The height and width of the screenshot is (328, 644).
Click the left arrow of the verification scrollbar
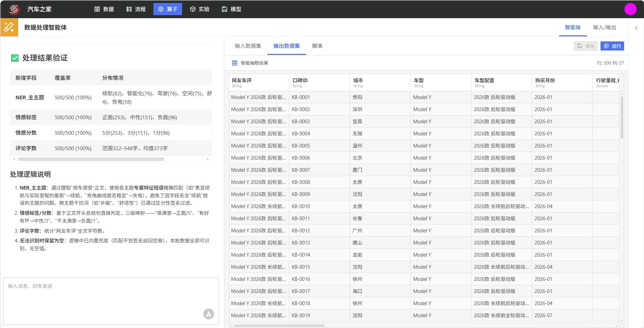(x=14, y=159)
